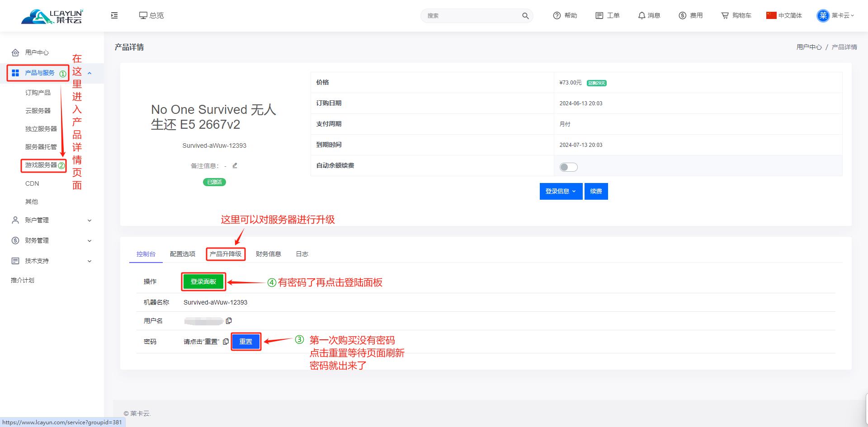Click the 2024-06-13 20:03 order date

click(x=581, y=103)
